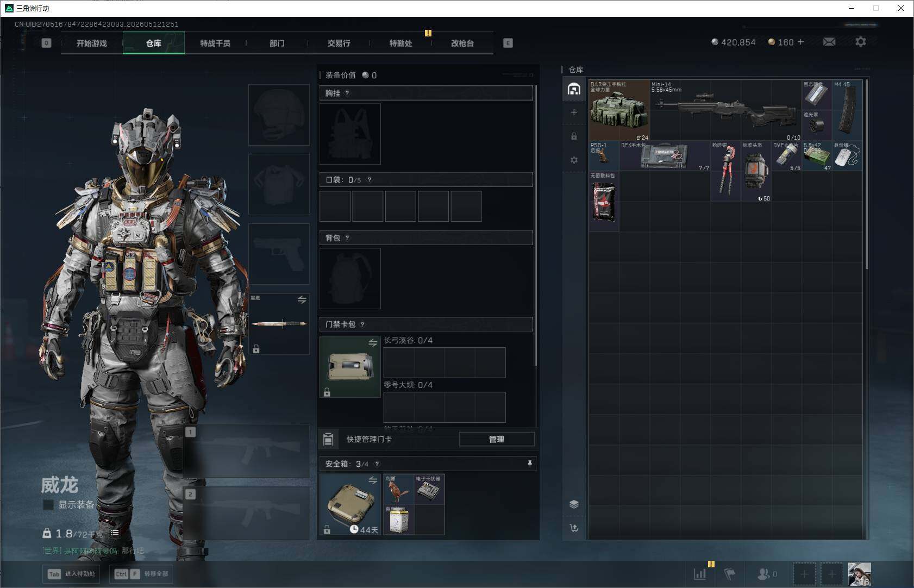Show help for 口袋
Image resolution: width=914 pixels, height=588 pixels.
coord(370,180)
